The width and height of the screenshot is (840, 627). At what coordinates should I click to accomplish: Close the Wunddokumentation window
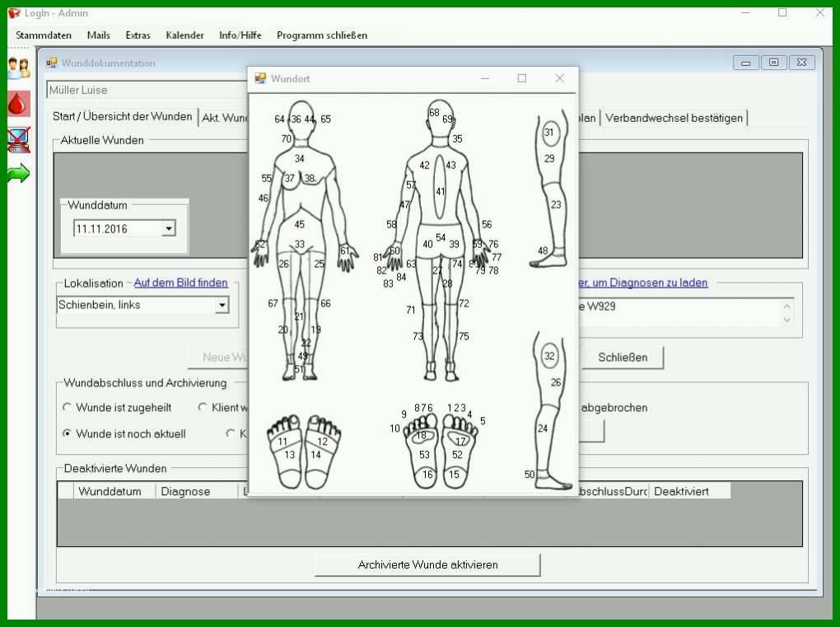pos(801,63)
